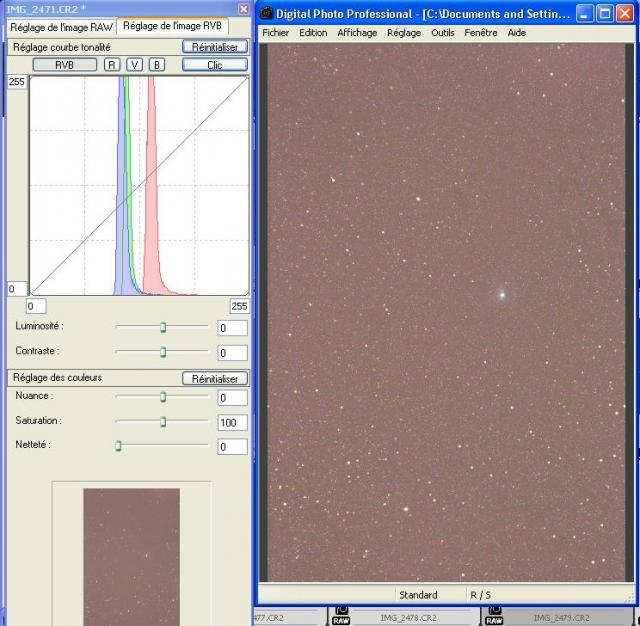640x626 pixels.
Task: Maximize the Digital Photo Professional window
Action: tap(604, 13)
